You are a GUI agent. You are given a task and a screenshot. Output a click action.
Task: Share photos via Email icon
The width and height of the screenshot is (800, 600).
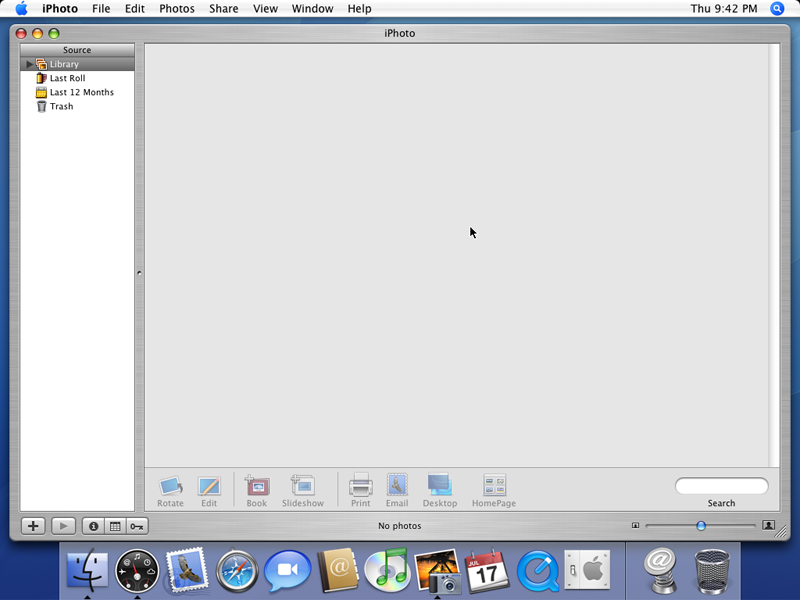pyautogui.click(x=397, y=487)
